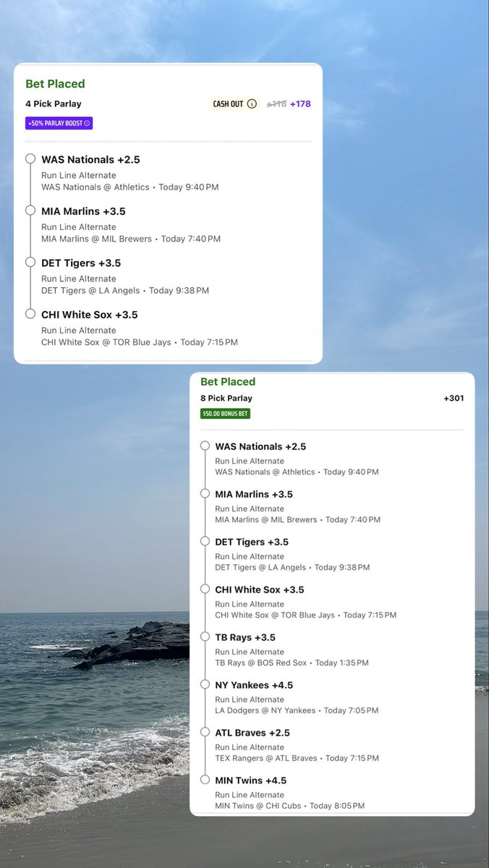Click the "Bet Placed" heading on the 4-pick parlay
Image resolution: width=489 pixels, height=868 pixels.
(55, 84)
